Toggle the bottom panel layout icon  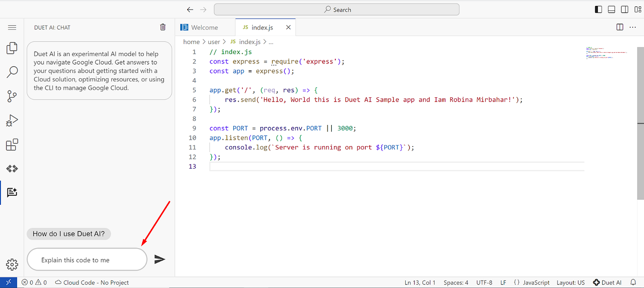click(611, 9)
